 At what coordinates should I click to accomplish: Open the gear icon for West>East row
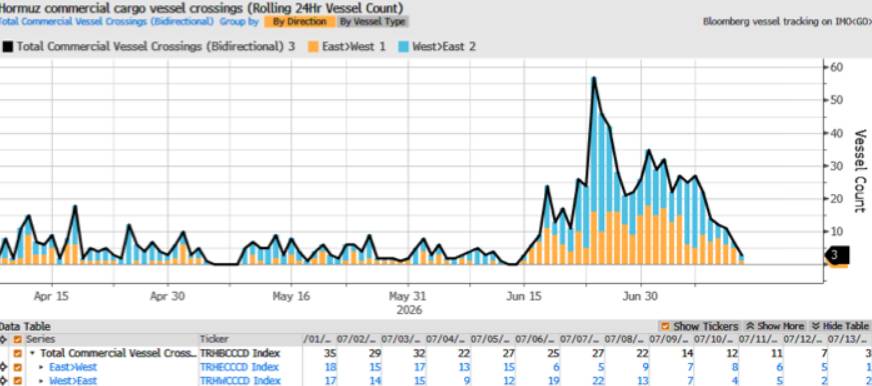[3, 380]
